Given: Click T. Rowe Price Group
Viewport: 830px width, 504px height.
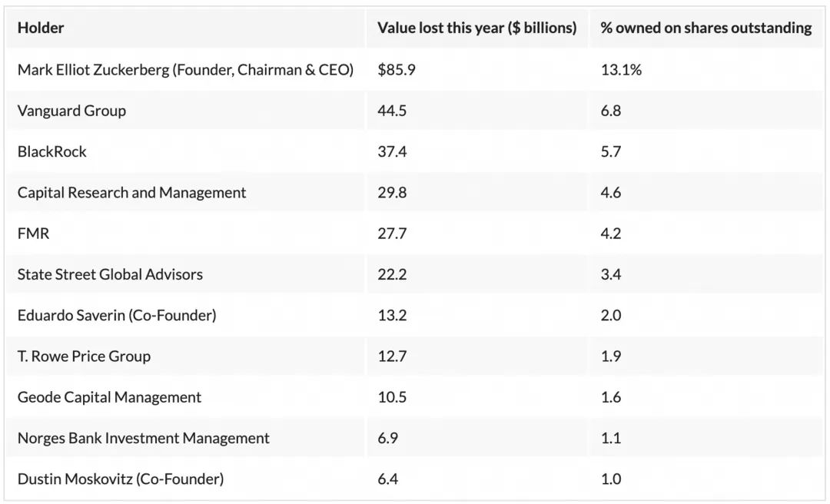Looking at the screenshot, I should click(84, 356).
